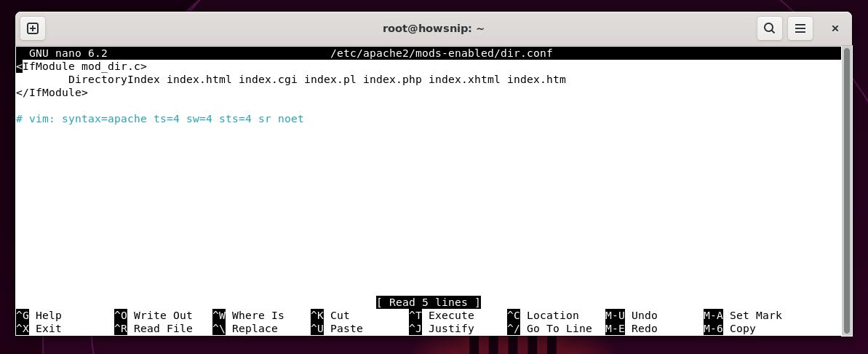Click the ^X Exit shortcut
Image resolution: width=868 pixels, height=354 pixels.
39,329
